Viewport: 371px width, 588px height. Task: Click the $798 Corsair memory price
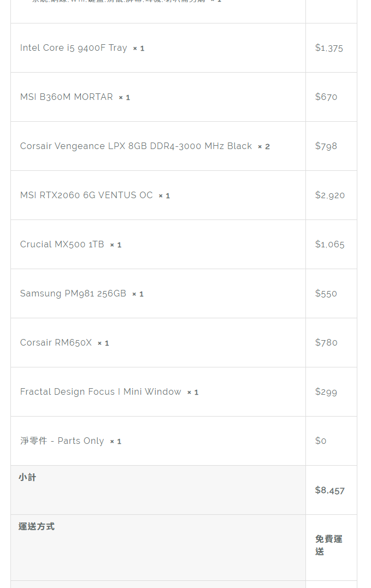tap(326, 146)
